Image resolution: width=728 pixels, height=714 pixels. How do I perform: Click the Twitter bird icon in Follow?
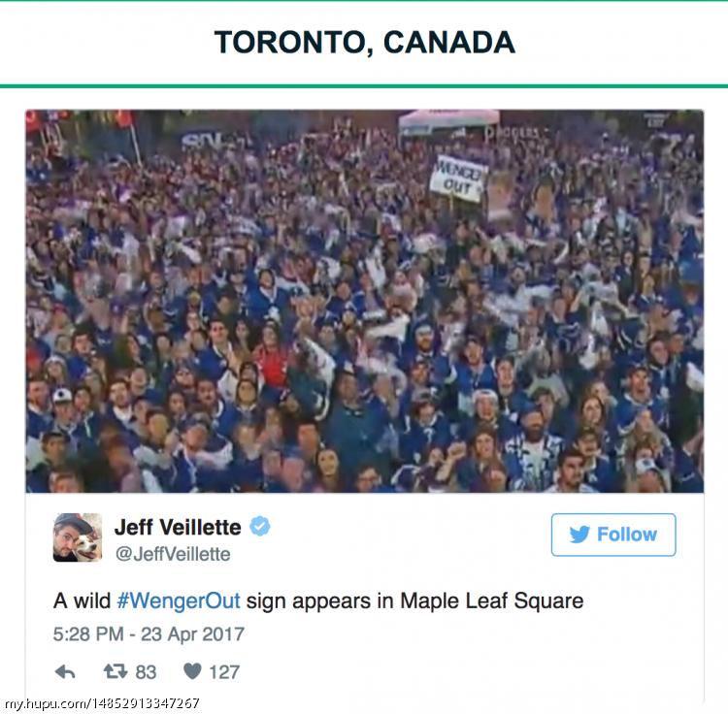tap(579, 535)
